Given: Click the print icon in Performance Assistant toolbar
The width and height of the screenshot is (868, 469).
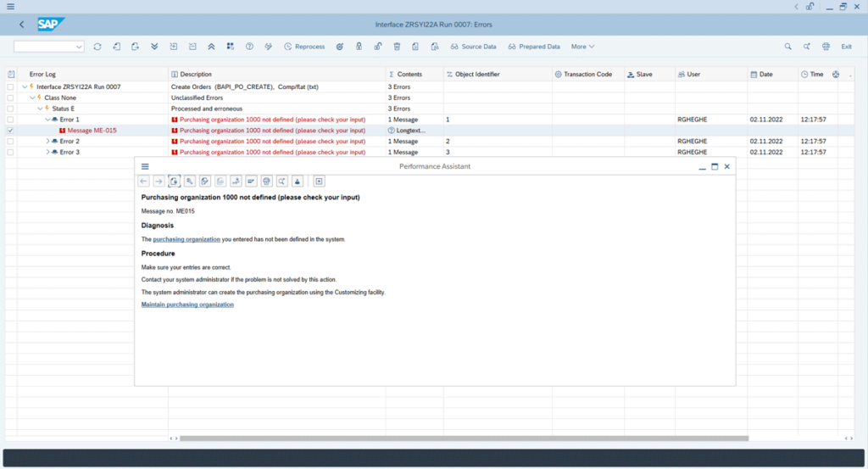Looking at the screenshot, I should (x=267, y=181).
